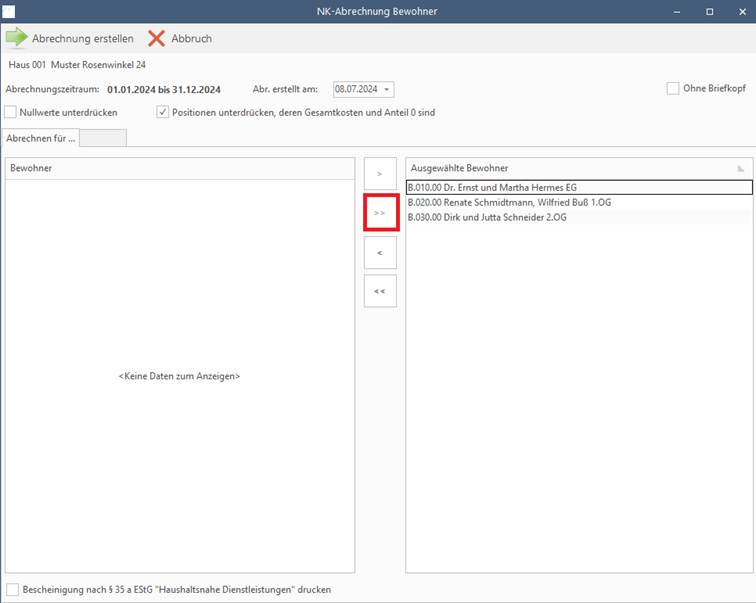Click the red X Abbruch icon

156,38
